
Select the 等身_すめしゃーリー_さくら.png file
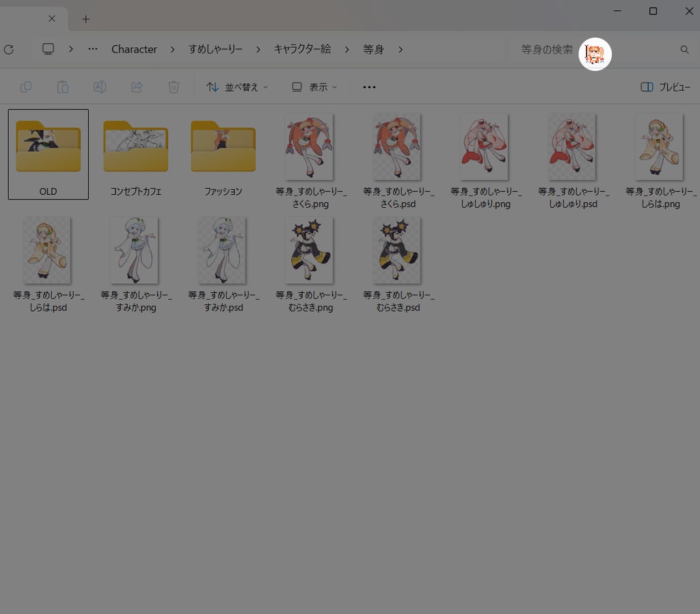click(310, 147)
